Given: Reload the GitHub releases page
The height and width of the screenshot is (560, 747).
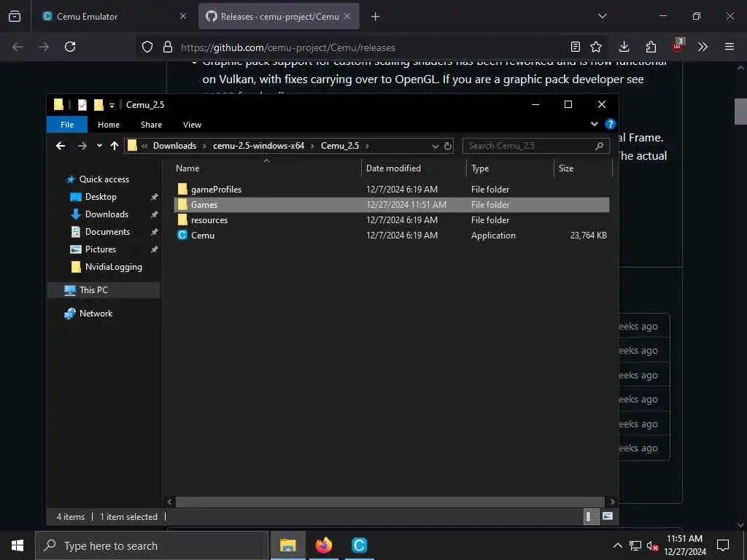Looking at the screenshot, I should pos(70,47).
